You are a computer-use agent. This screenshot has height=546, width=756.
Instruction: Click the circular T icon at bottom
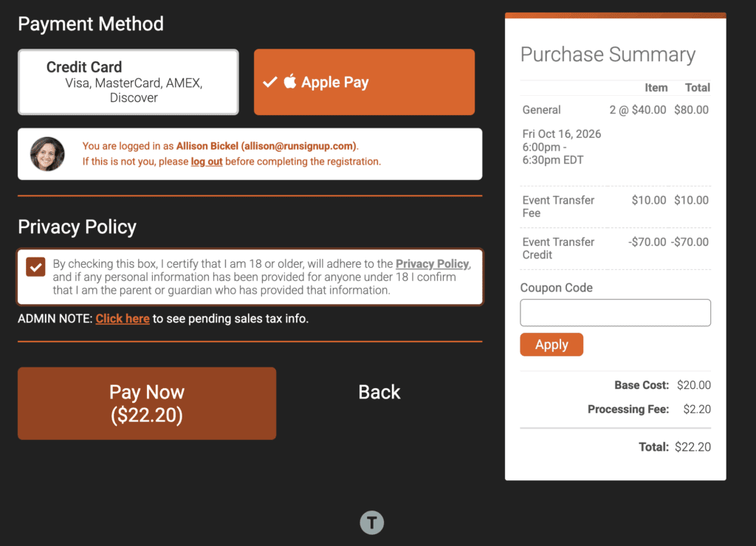click(x=372, y=523)
